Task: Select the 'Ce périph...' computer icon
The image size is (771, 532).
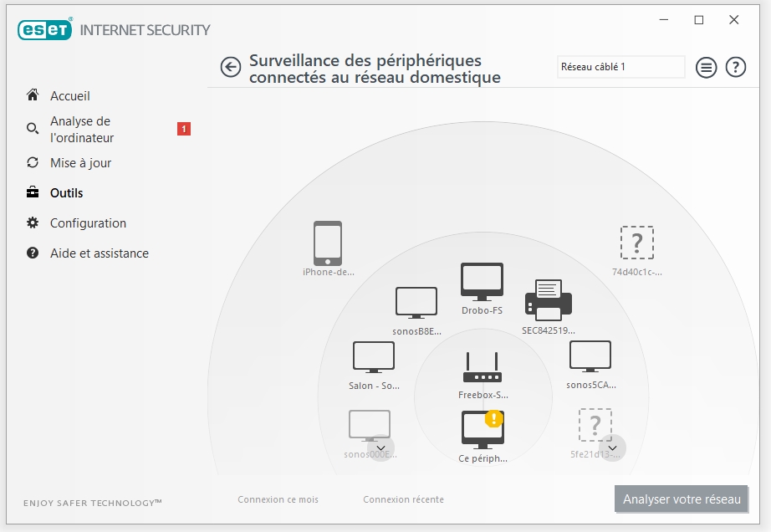Action: [483, 430]
